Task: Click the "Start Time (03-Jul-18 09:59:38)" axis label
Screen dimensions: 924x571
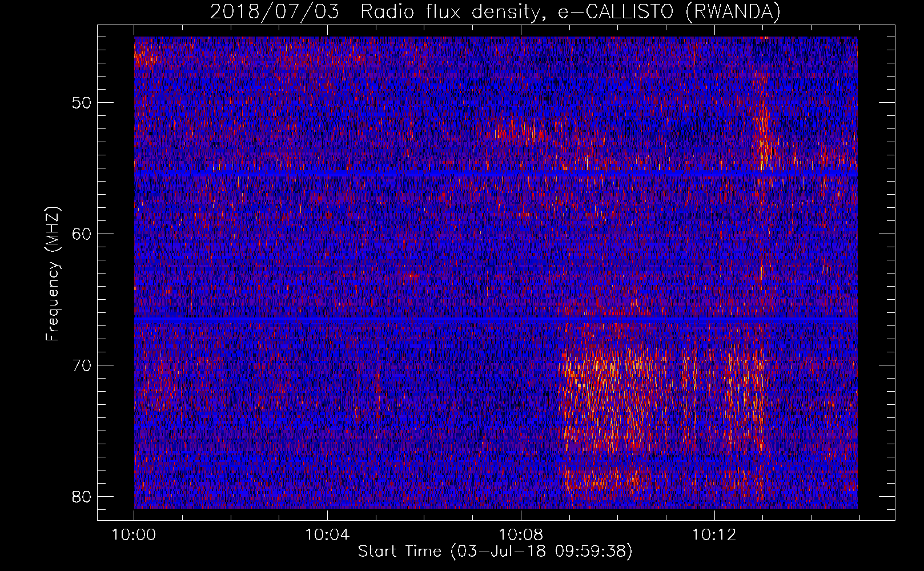Action: pyautogui.click(x=495, y=552)
